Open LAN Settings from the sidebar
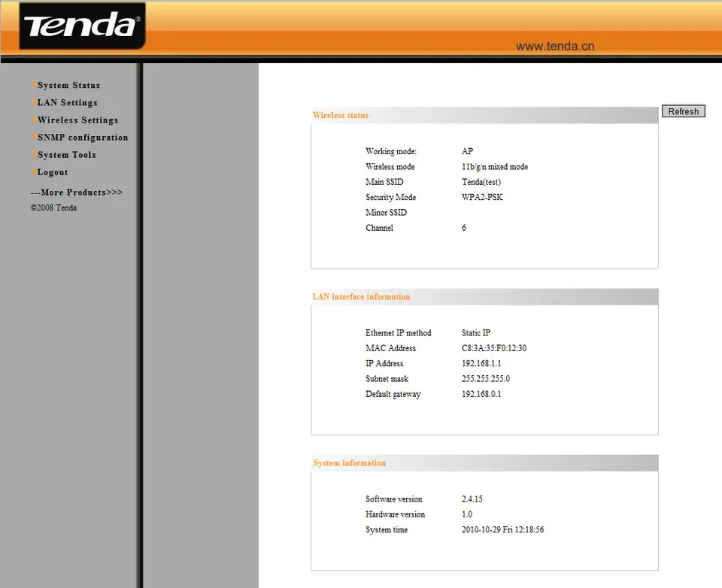722x588 pixels. 67,103
